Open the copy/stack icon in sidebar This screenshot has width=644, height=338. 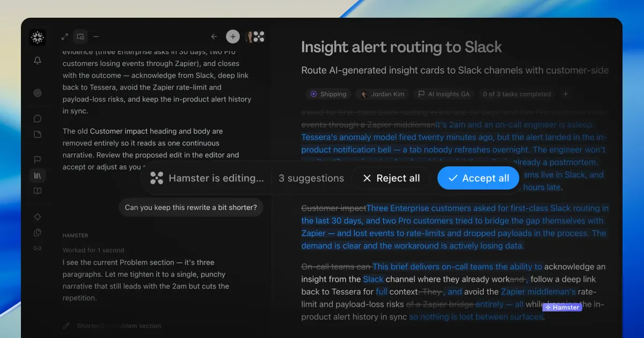coord(37,232)
